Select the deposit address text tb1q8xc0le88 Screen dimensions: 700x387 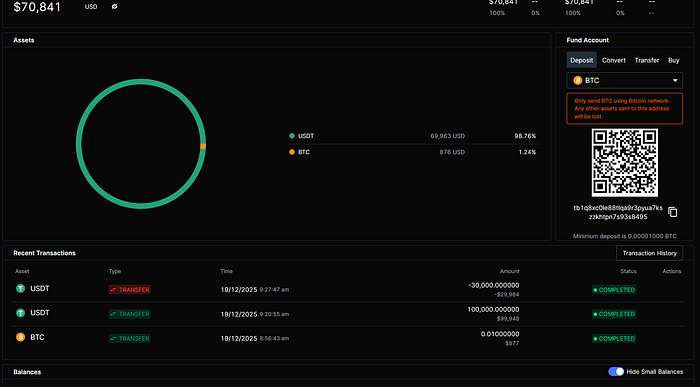click(x=618, y=212)
